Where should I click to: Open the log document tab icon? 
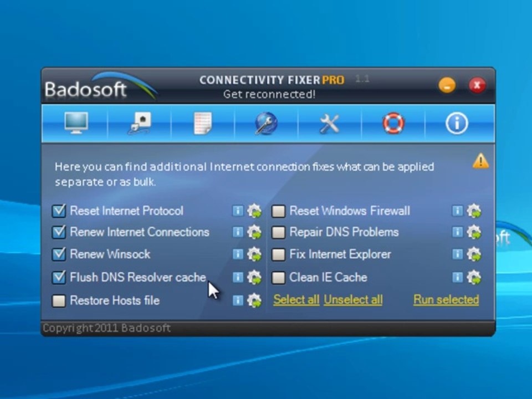[203, 123]
